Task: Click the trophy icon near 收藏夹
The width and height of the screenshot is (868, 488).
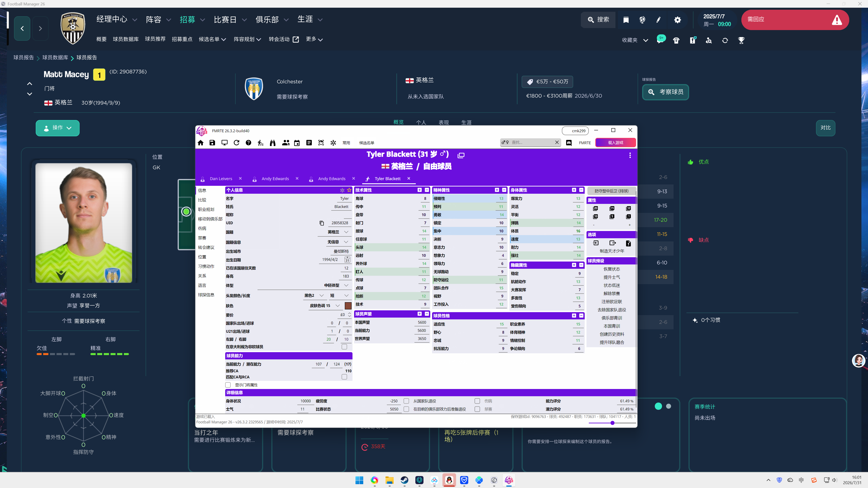Action: point(741,40)
